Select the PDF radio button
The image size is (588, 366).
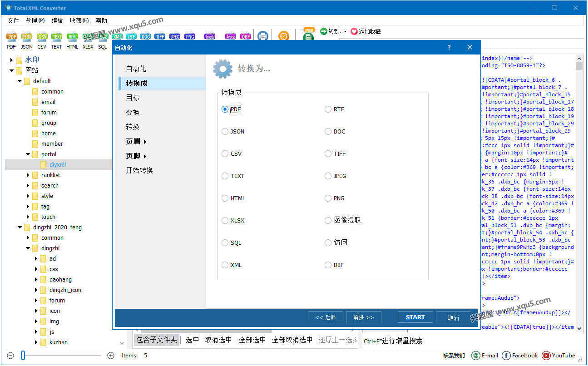coord(225,109)
